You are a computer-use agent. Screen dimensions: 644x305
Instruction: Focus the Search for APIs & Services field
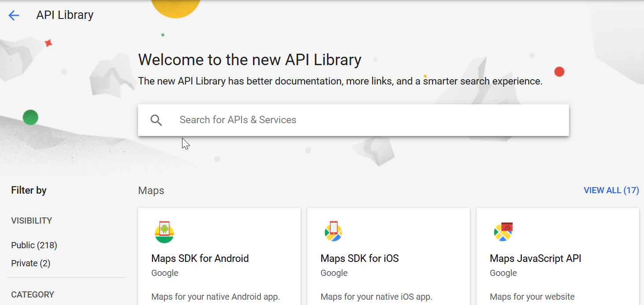(354, 120)
